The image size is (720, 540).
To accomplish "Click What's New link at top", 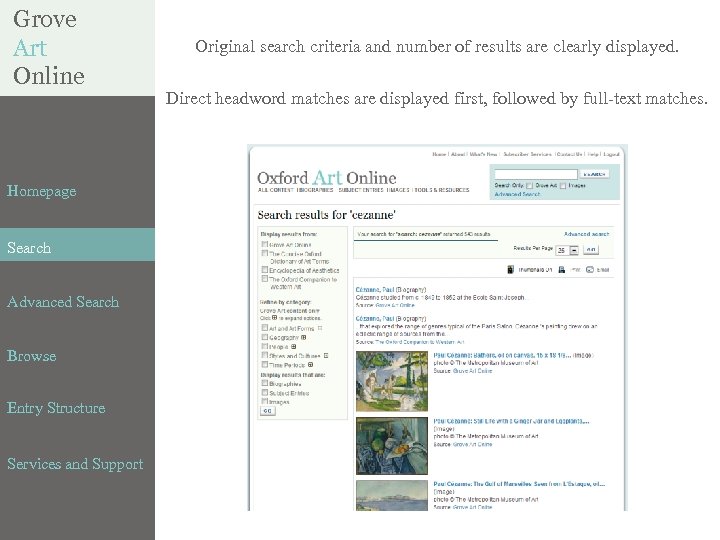I will click(x=484, y=154).
